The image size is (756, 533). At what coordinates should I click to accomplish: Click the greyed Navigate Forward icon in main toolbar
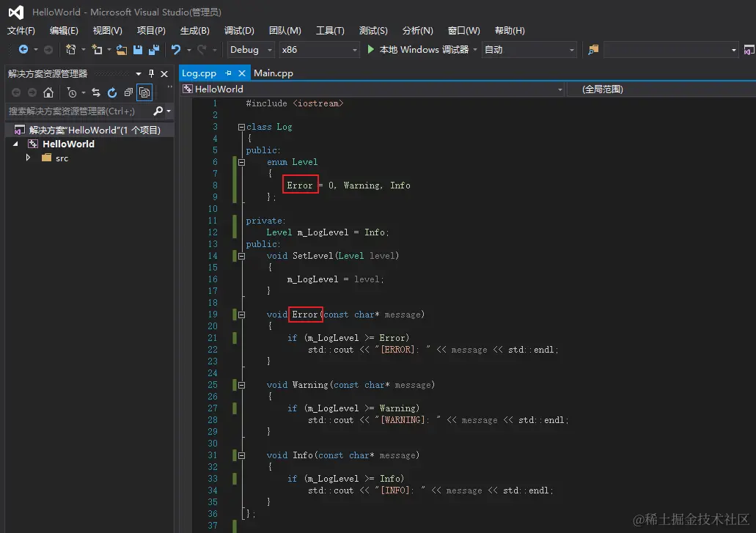click(48, 50)
